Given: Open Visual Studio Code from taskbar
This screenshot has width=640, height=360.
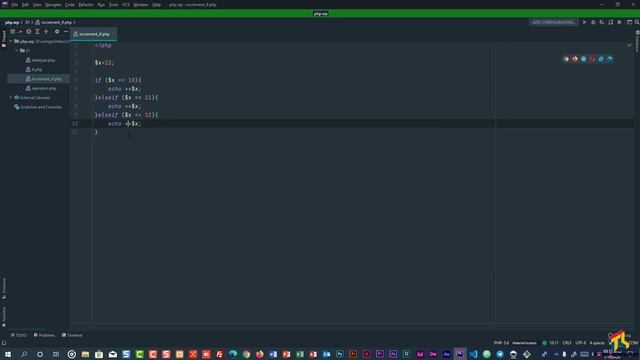Looking at the screenshot, I should click(x=473, y=354).
